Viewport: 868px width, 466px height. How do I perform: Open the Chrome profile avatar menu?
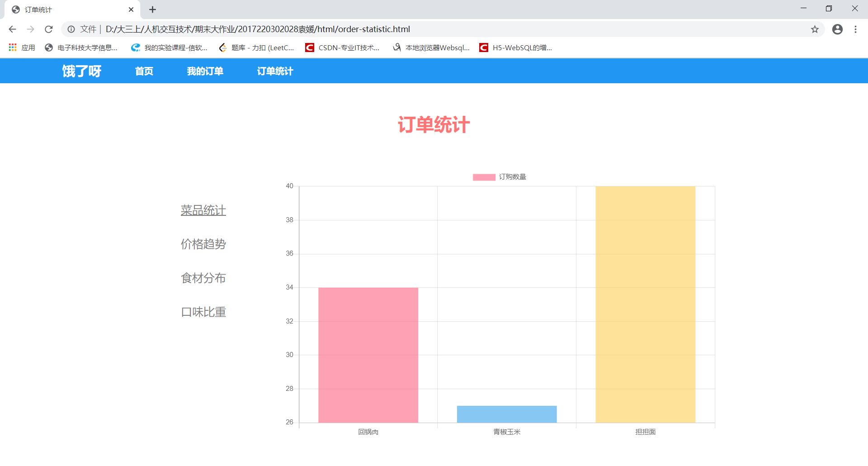[x=838, y=29]
